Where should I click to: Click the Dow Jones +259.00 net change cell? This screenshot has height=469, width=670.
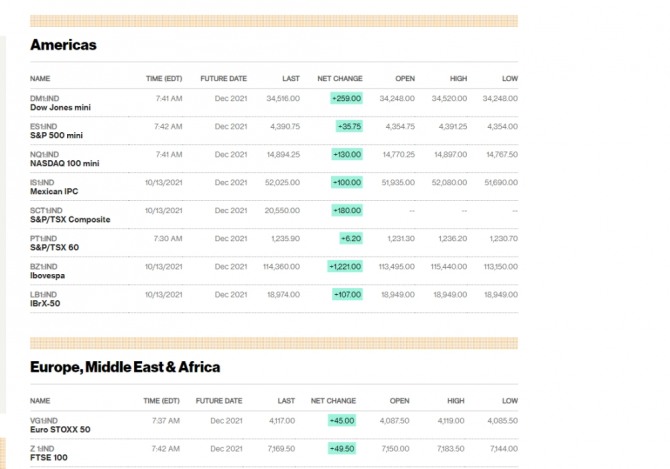(346, 98)
